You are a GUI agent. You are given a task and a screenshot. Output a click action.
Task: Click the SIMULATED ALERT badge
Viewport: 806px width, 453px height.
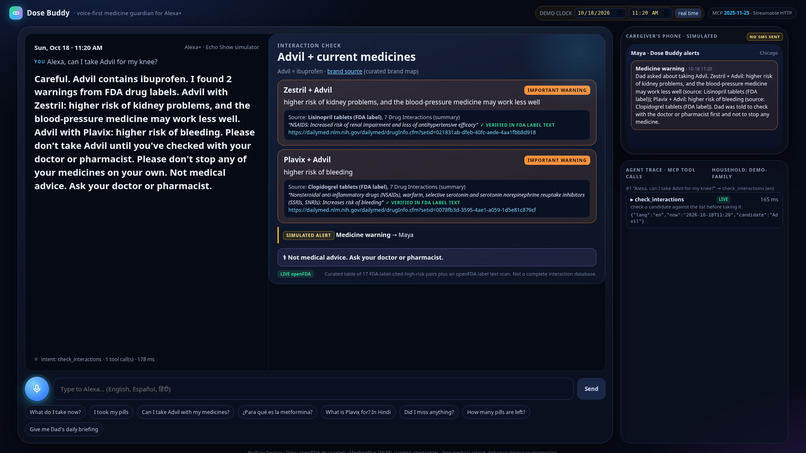click(308, 235)
